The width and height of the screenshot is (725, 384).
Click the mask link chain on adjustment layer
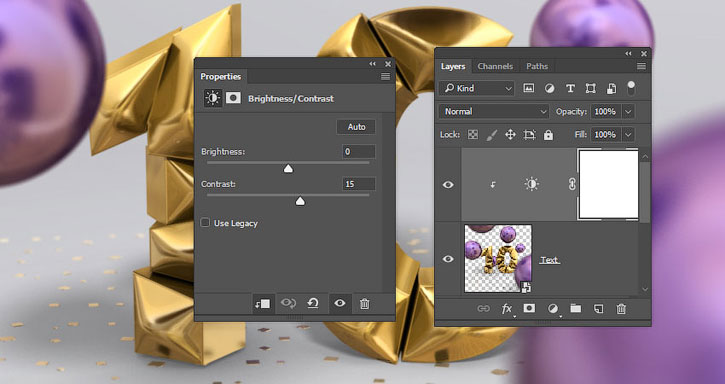(571, 184)
